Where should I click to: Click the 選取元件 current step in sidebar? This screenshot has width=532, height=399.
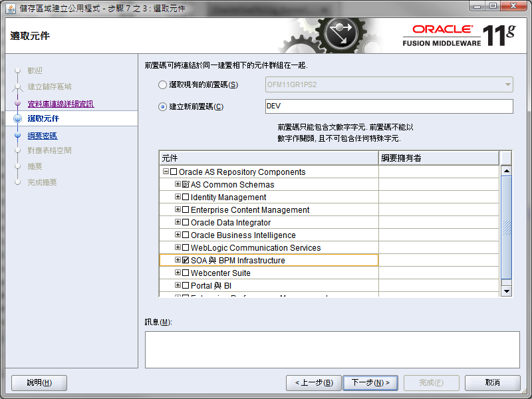[x=43, y=118]
